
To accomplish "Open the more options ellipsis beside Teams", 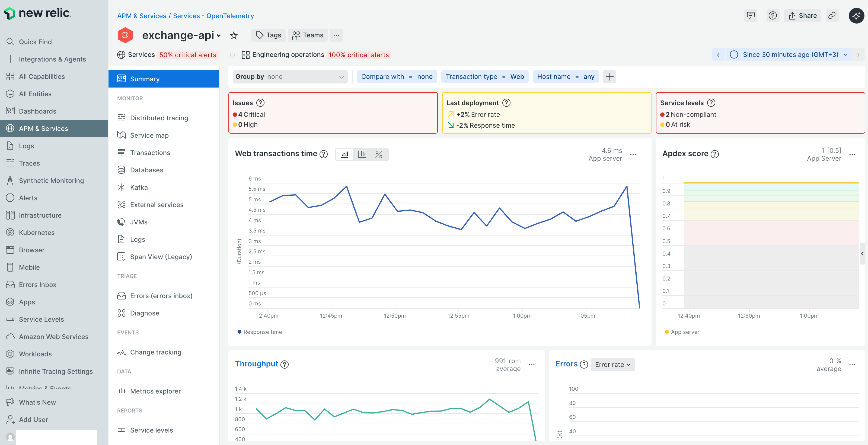I will [336, 35].
